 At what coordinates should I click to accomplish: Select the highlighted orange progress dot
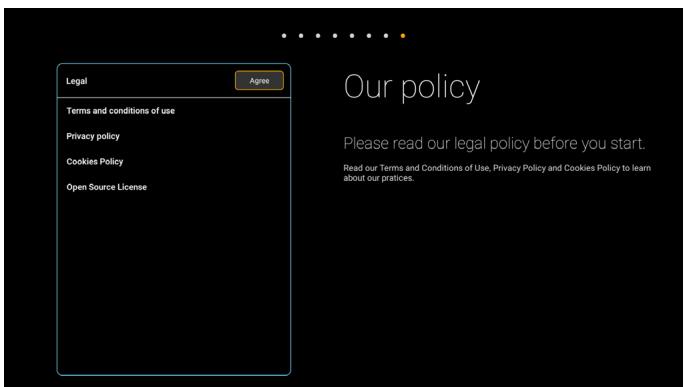pos(403,36)
